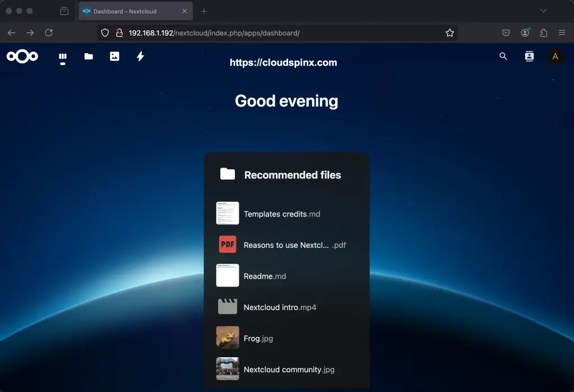
Task: Open the Firefox application menu
Action: (x=562, y=33)
